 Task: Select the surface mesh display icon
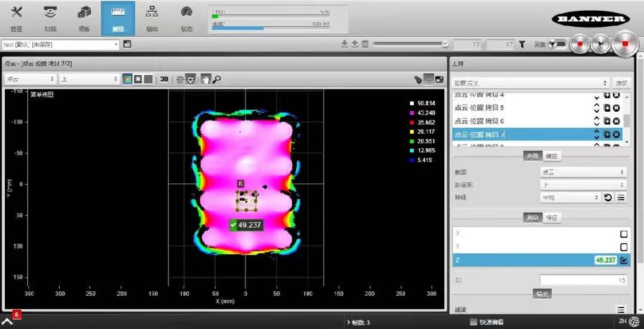tap(190, 79)
